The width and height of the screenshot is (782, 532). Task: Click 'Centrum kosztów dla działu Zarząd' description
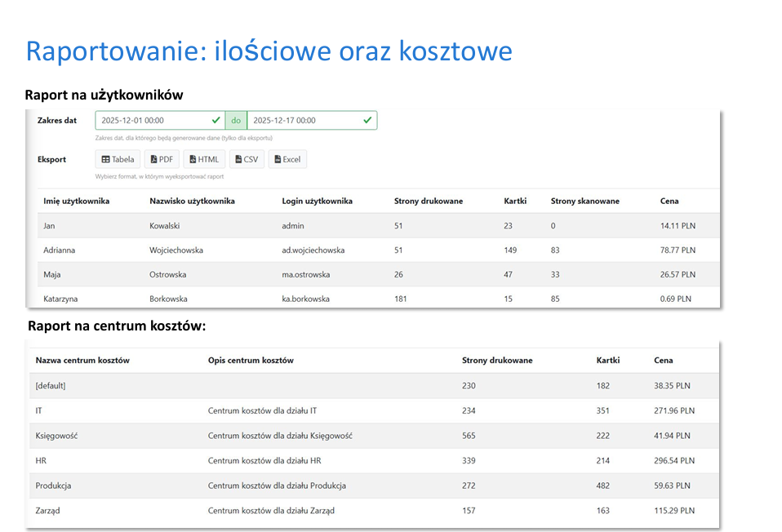(x=271, y=511)
